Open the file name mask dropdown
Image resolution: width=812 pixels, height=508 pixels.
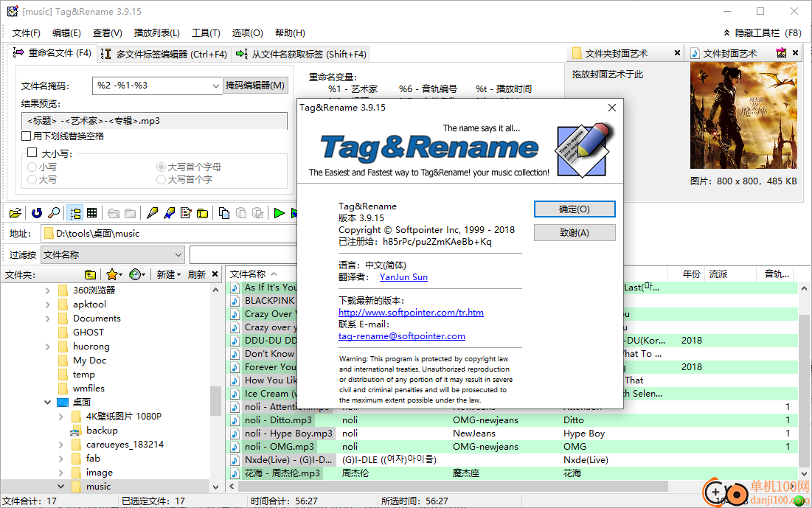coord(216,86)
